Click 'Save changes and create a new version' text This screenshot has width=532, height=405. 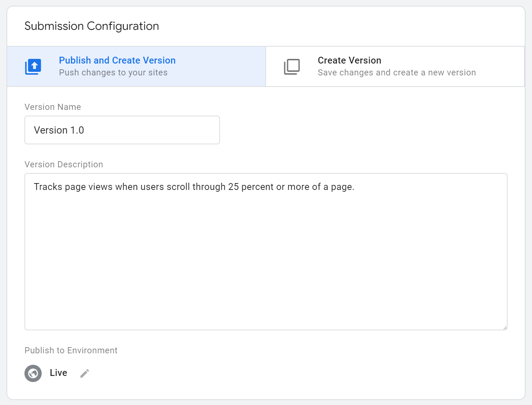pos(396,73)
